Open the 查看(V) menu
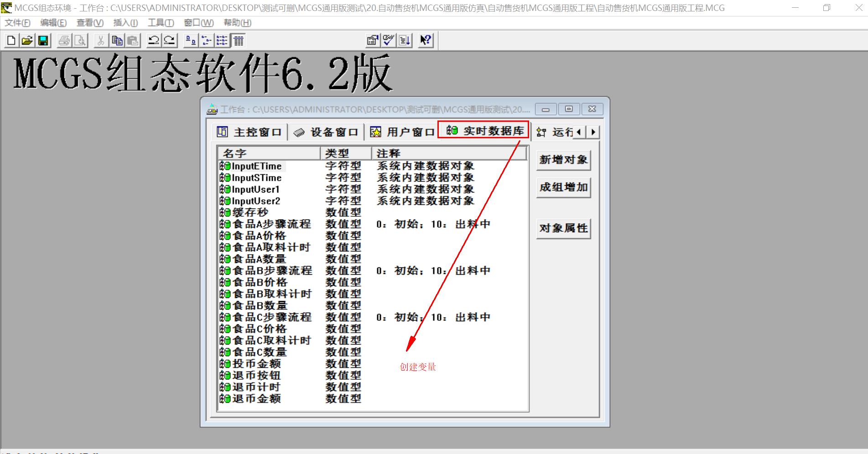 (90, 23)
